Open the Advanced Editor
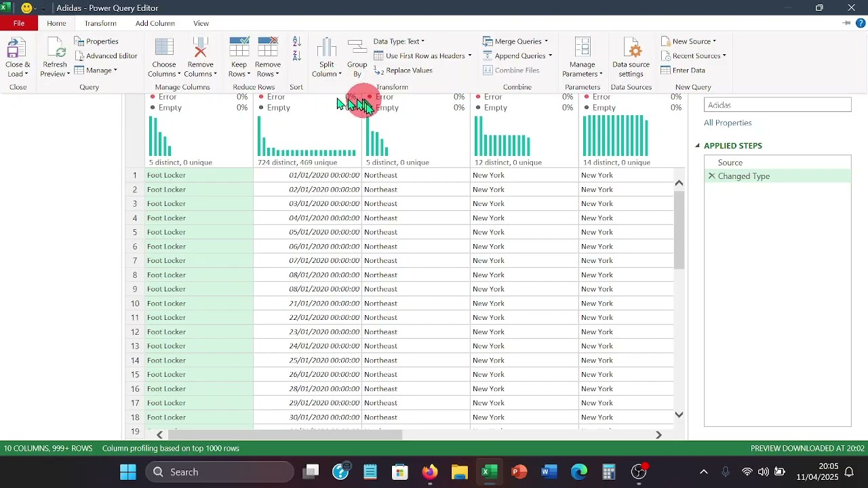Viewport: 868px width, 488px height. [106, 56]
